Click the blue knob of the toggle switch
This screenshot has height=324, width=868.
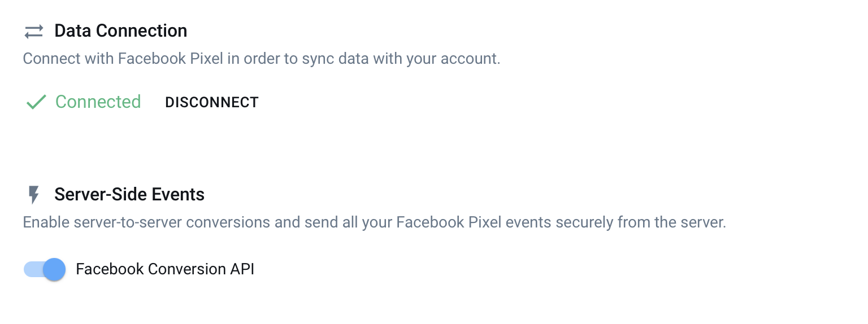click(x=54, y=269)
